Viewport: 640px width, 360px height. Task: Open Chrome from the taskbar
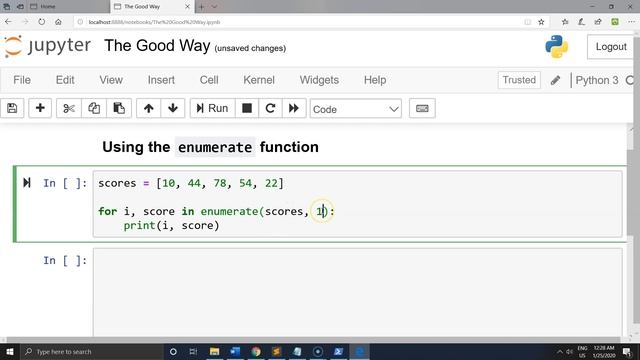click(256, 351)
